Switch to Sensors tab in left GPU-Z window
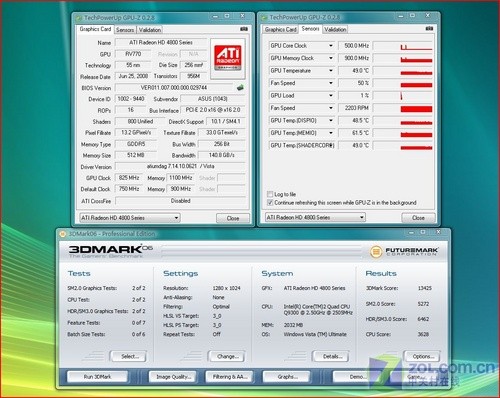This screenshot has height=398, width=500. pyautogui.click(x=125, y=30)
